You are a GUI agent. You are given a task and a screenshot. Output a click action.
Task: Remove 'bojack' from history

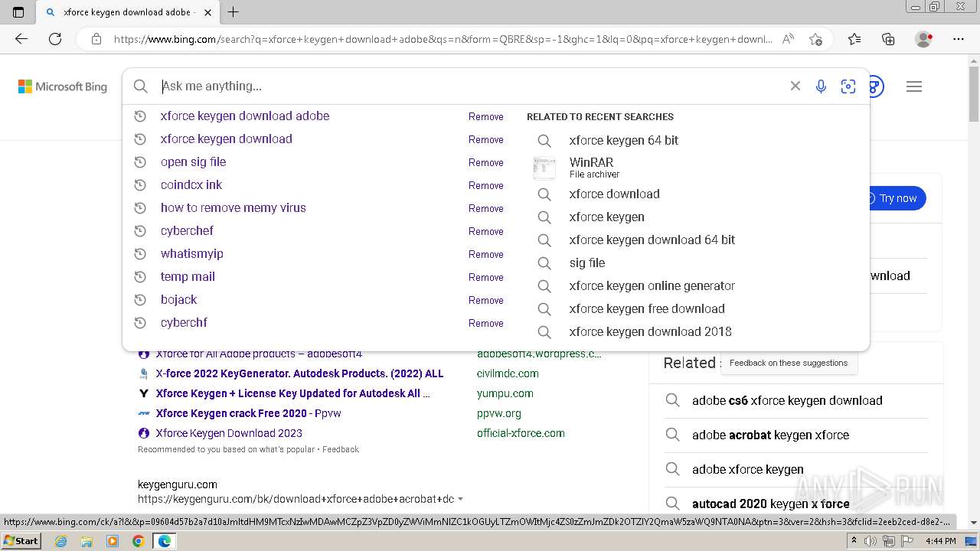click(486, 300)
